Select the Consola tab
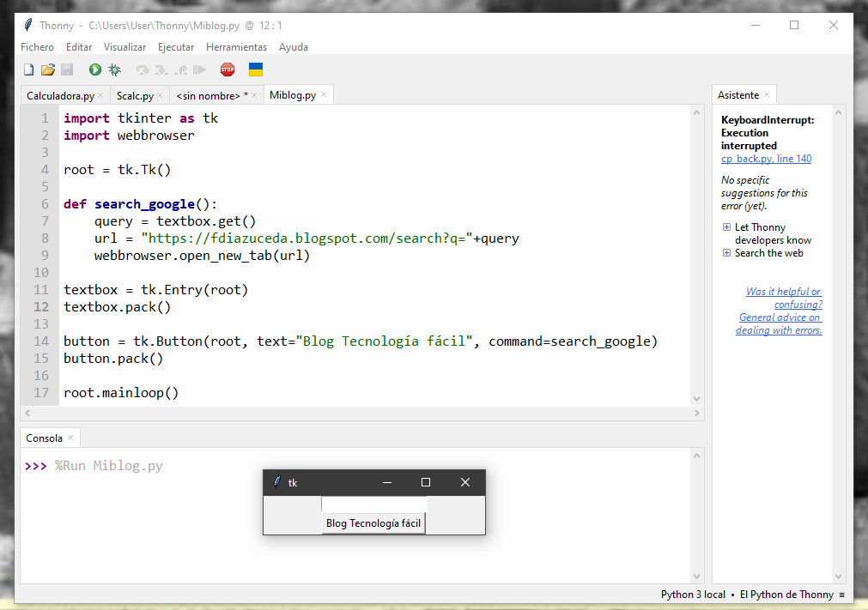The height and width of the screenshot is (610, 868). [x=44, y=438]
